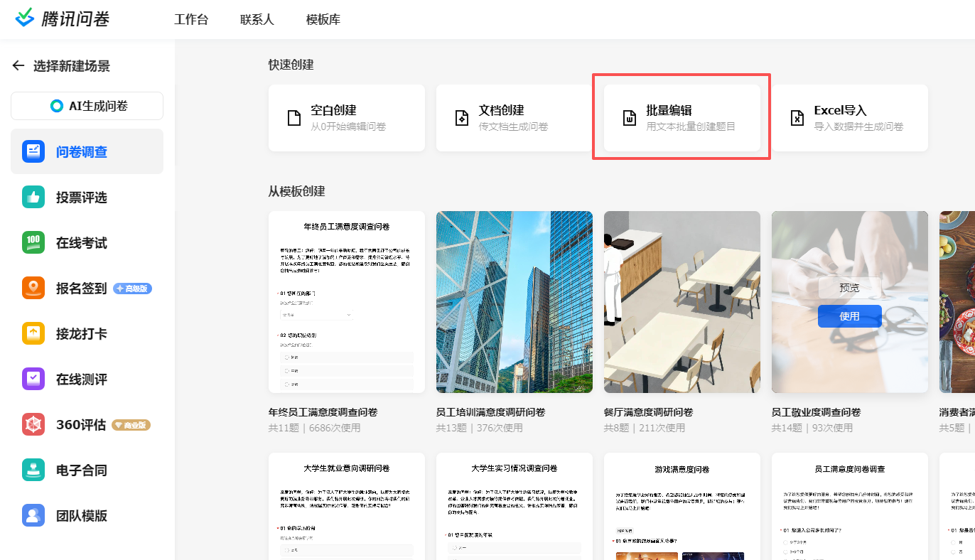
Task: Click the Tencent Survey logo
Action: 63,18
